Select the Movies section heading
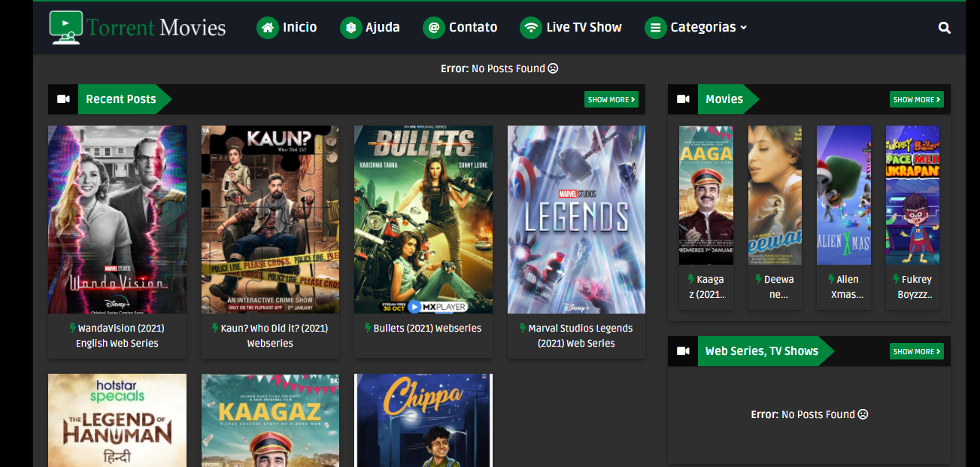Viewport: 980px width, 467px height. (x=724, y=99)
